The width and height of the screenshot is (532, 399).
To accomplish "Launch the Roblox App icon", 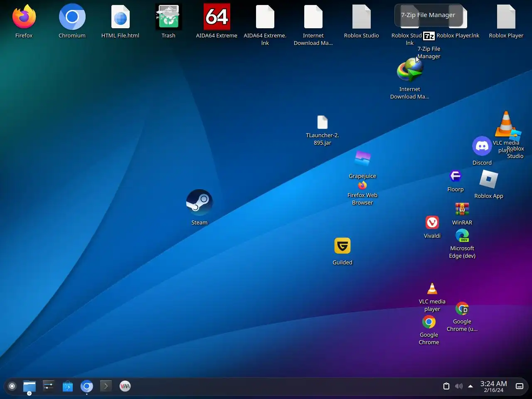I will (x=489, y=179).
